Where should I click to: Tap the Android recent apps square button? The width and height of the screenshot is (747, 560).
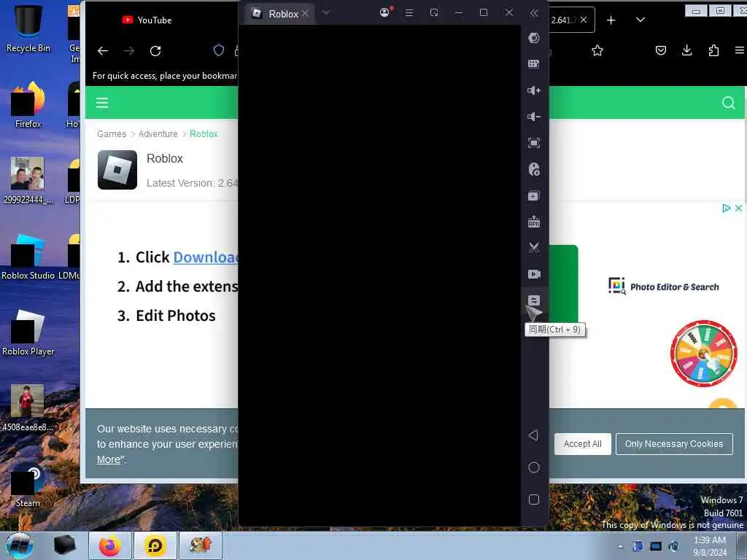(533, 499)
